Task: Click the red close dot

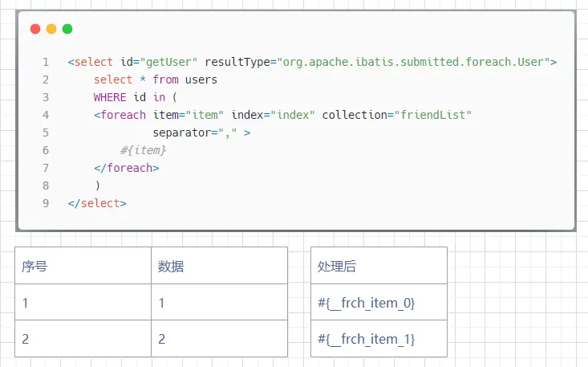Action: click(35, 29)
